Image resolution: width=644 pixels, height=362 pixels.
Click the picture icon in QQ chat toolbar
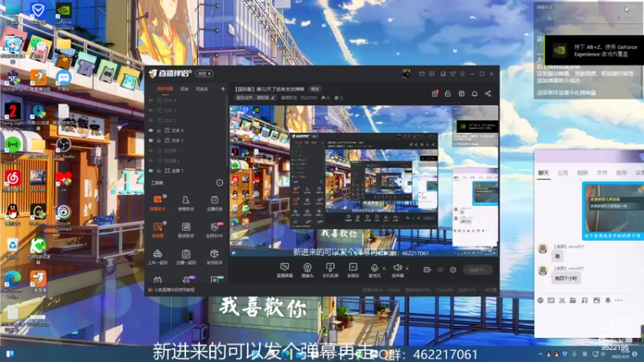pyautogui.click(x=597, y=300)
